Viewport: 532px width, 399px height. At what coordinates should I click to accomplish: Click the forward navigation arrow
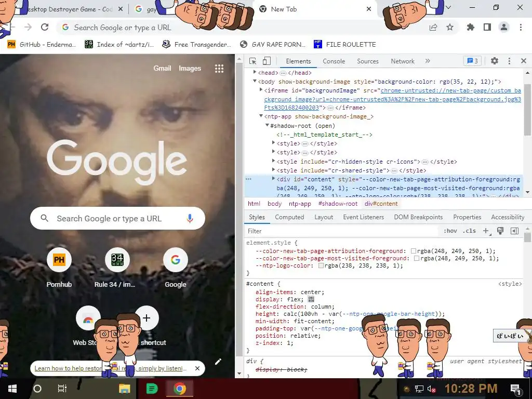[x=28, y=27]
